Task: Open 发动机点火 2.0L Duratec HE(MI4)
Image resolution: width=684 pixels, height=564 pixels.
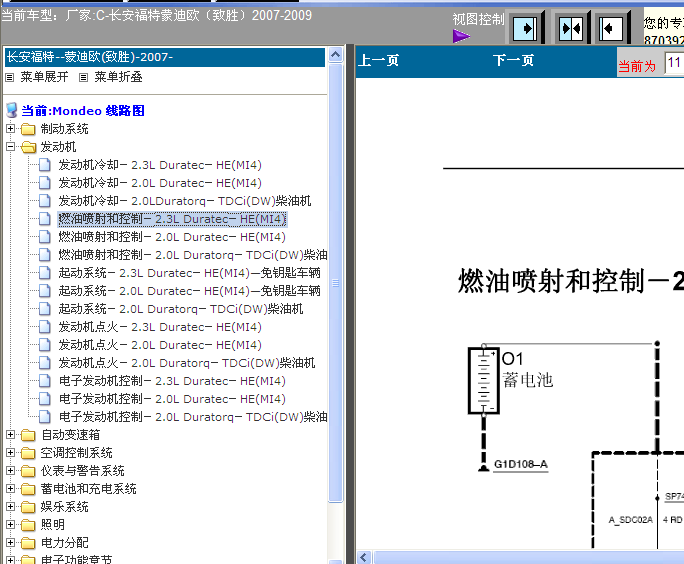Action: 160,345
